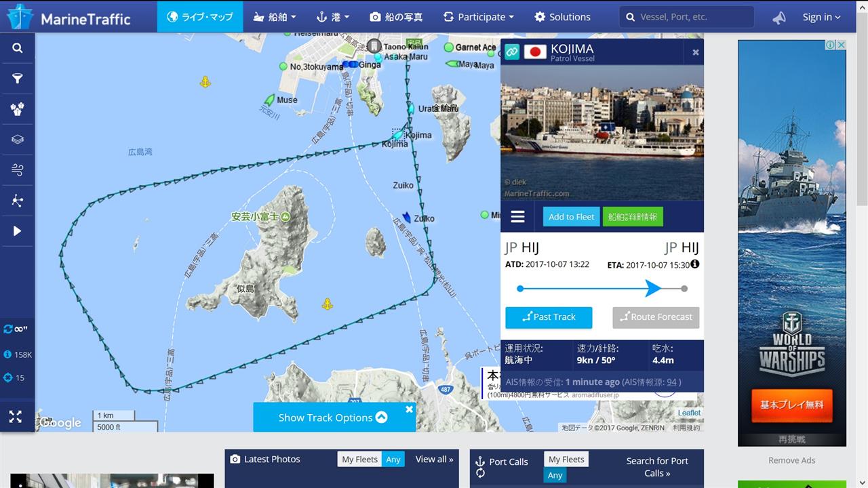Image resolution: width=868 pixels, height=488 pixels.
Task: Enter fullscreen map with expand icon
Action: coord(15,417)
